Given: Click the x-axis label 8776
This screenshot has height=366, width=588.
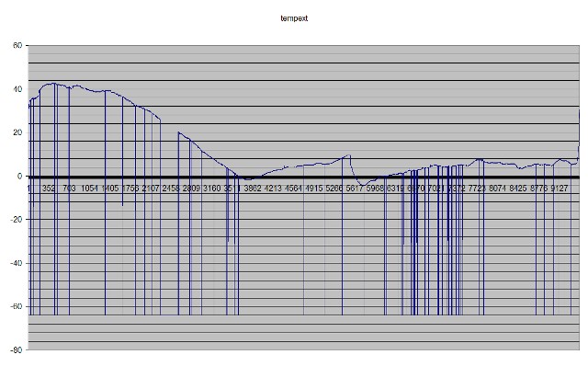Looking at the screenshot, I should (x=538, y=189).
